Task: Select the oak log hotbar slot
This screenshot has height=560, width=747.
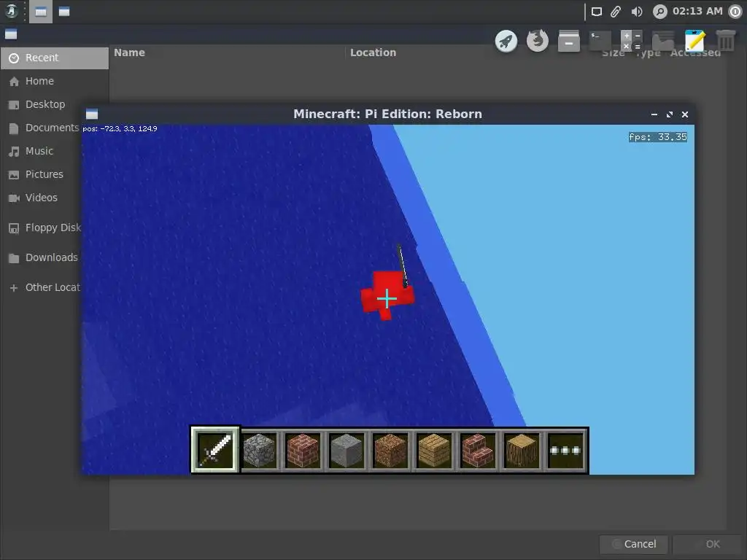Action: tap(522, 449)
